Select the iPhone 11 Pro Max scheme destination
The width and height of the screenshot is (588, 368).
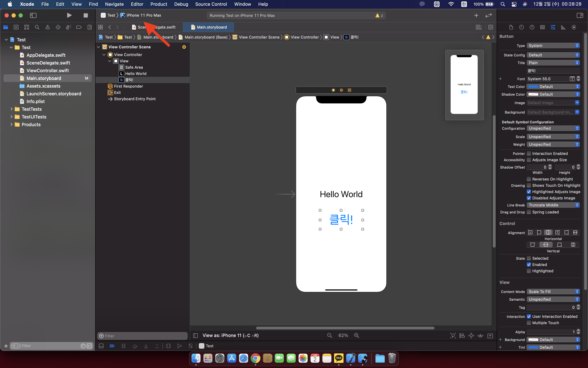click(141, 15)
